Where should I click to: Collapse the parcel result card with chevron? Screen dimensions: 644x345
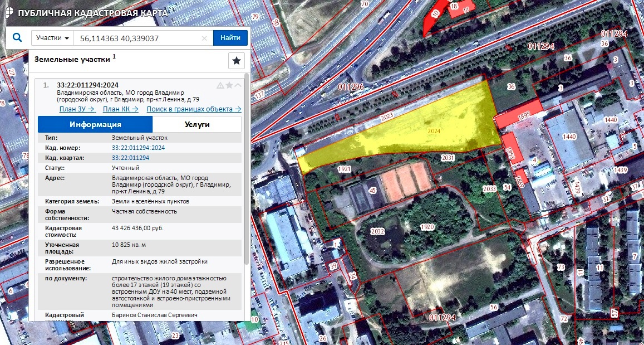(x=238, y=85)
